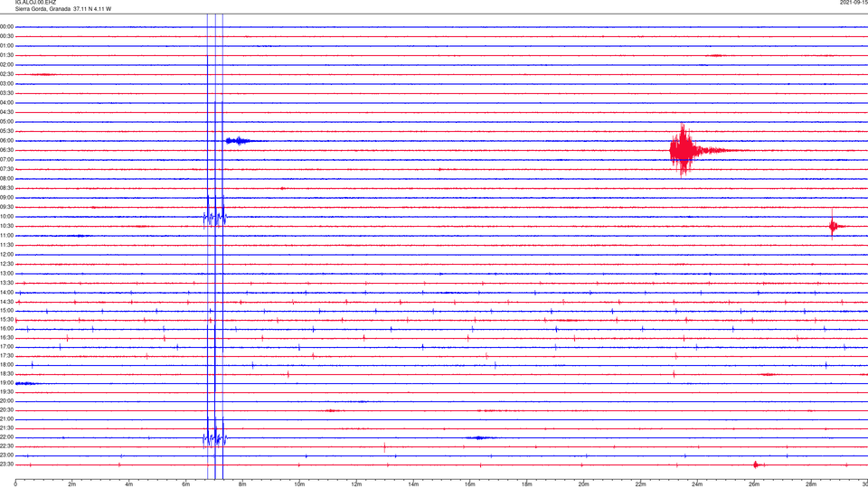Click the red event burst on 23:30 trace
This screenshot has width=868, height=488.
(x=757, y=465)
